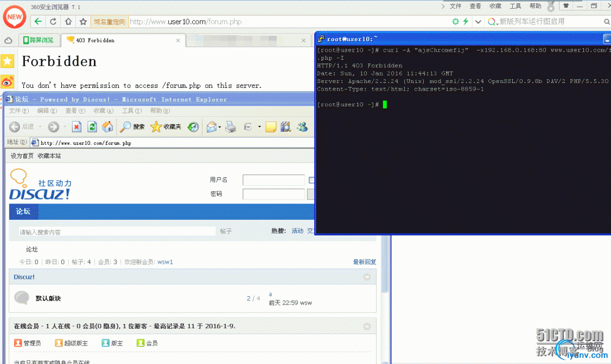Open Internet Explorer Home button
611x364 pixels.
107,126
